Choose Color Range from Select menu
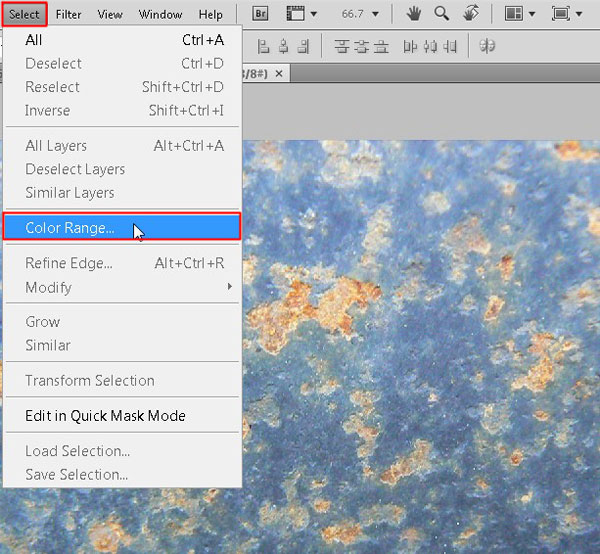600x554 pixels. (x=70, y=228)
